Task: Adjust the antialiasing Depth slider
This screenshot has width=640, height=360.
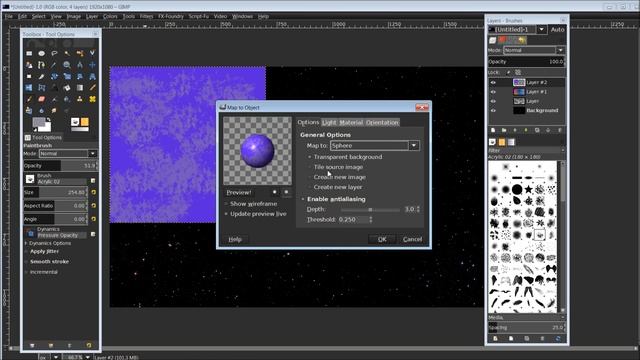Action: 370,209
